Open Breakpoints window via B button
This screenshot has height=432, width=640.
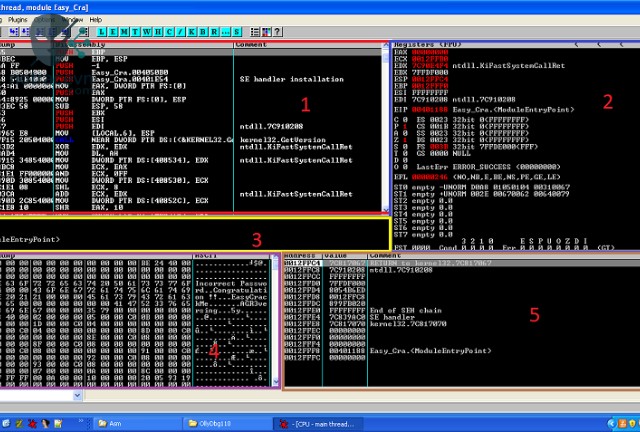pyautogui.click(x=203, y=31)
